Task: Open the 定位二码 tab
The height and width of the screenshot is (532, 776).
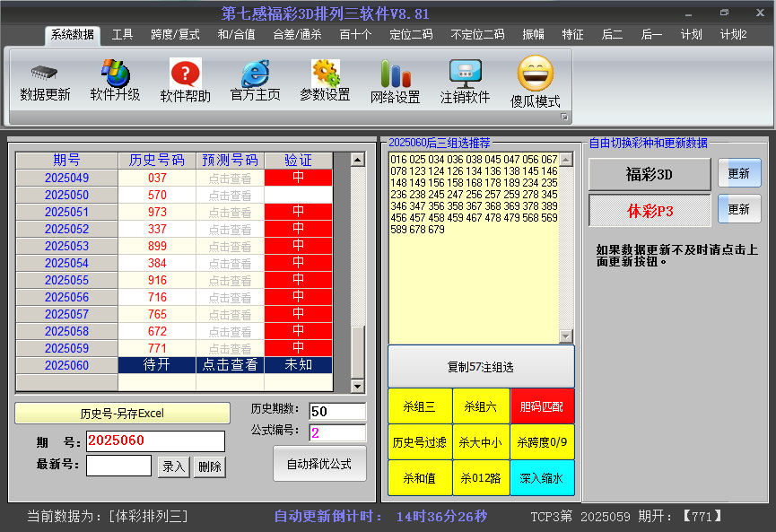Action: 411,35
